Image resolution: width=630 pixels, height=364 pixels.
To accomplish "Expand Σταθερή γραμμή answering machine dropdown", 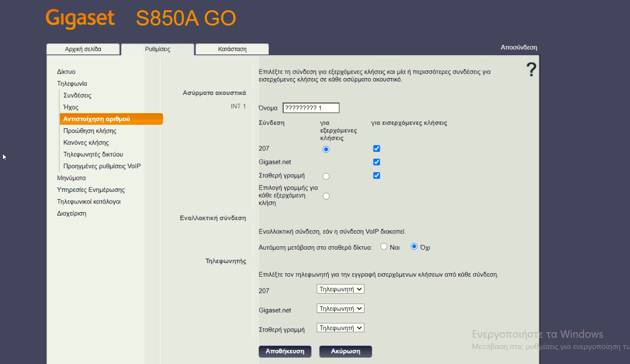I will (x=340, y=328).
